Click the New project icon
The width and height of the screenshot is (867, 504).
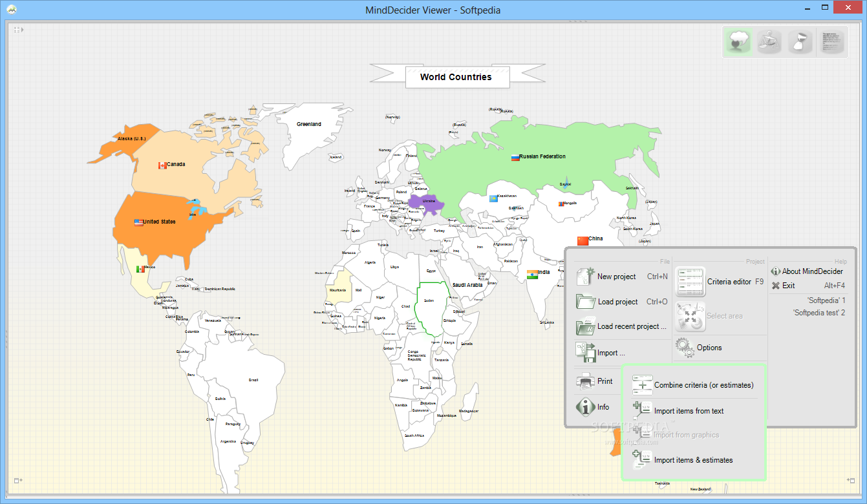(x=587, y=277)
